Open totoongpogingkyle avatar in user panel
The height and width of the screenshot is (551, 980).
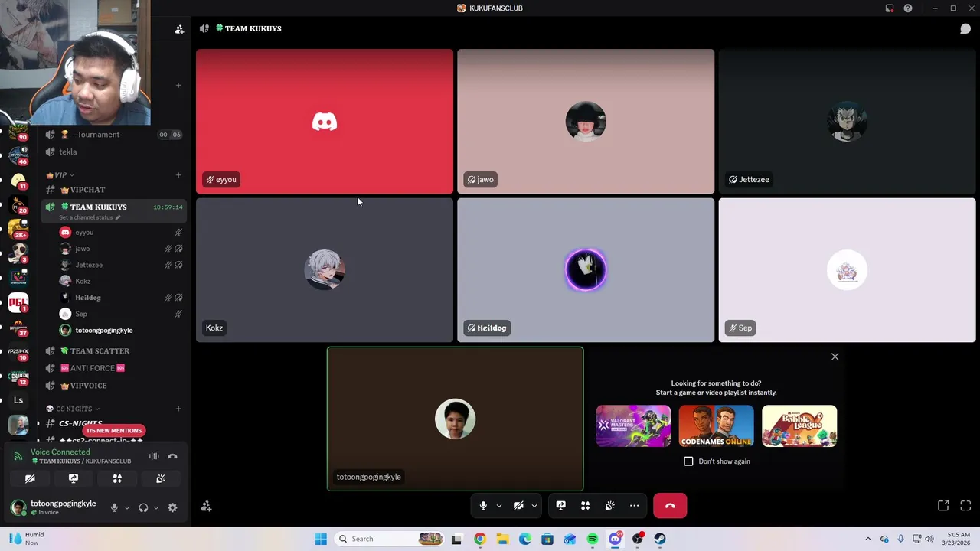[18, 507]
